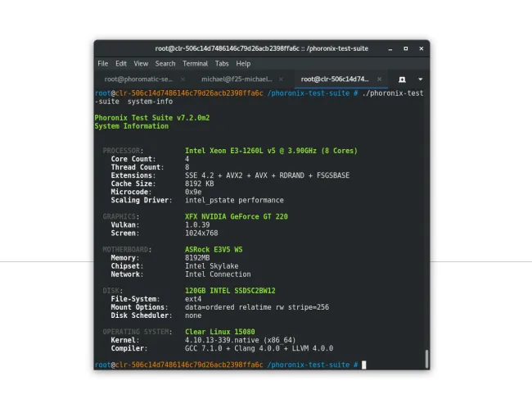The image size is (532, 408).
Task: Open the Terminal menu
Action: [x=195, y=64]
